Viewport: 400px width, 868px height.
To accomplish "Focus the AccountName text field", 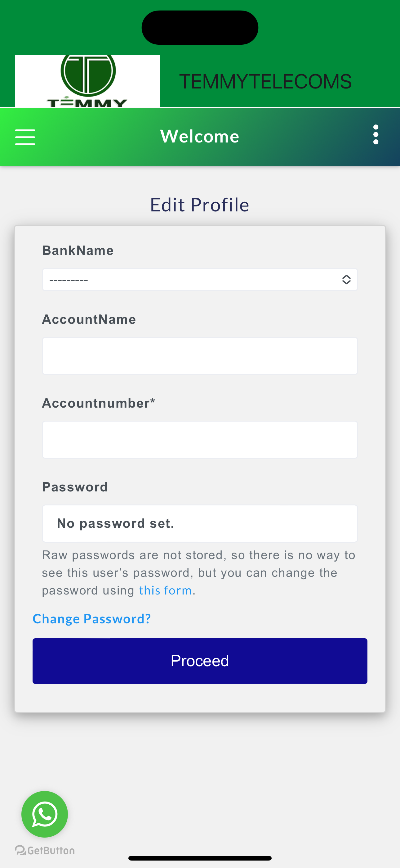I will [200, 356].
